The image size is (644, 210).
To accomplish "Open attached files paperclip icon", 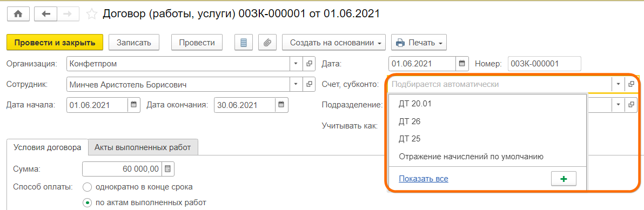I will 267,43.
